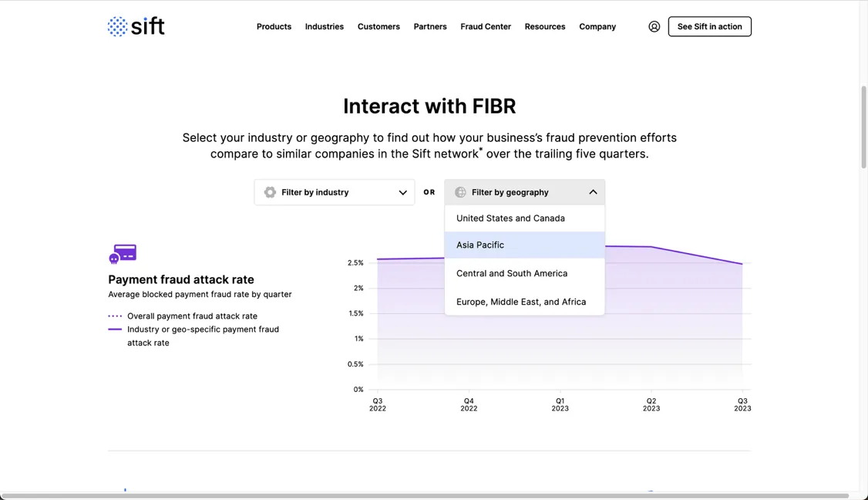The image size is (868, 500).
Task: Click the dotted purple legend line
Action: click(115, 316)
